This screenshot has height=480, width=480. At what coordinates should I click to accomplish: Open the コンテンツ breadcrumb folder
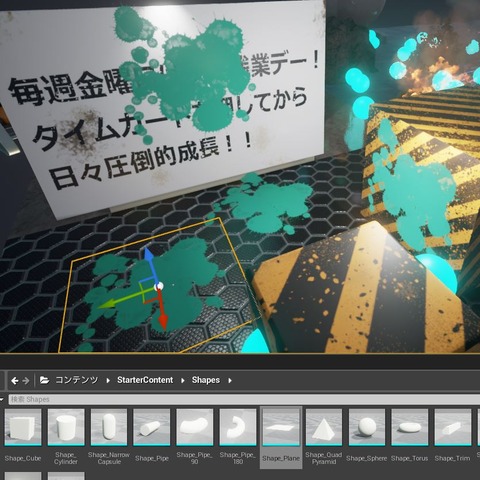(77, 380)
